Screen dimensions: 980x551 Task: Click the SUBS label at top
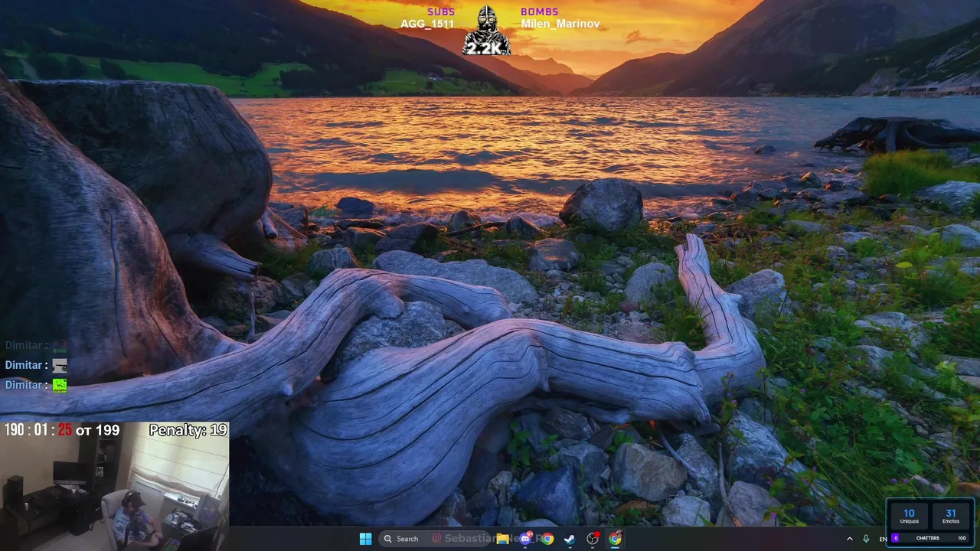coord(441,11)
